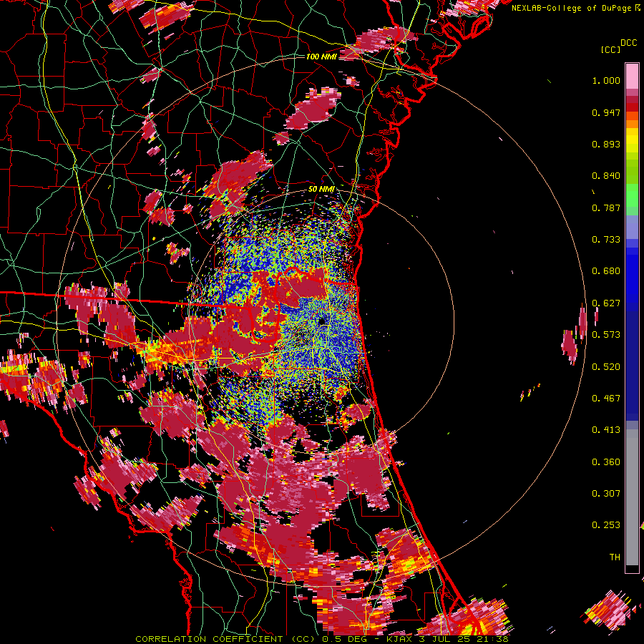Select the 0.573 scale value
This screenshot has height=644, width=644.
coord(606,335)
